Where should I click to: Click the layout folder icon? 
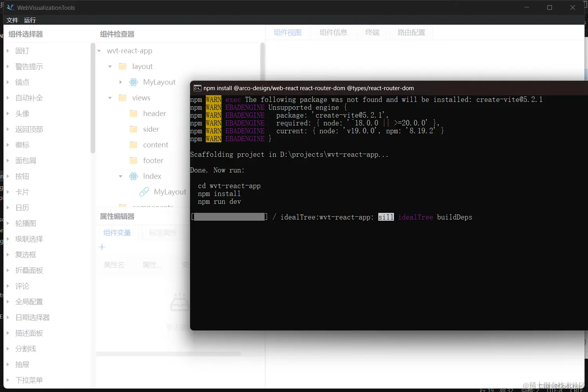pos(123,67)
